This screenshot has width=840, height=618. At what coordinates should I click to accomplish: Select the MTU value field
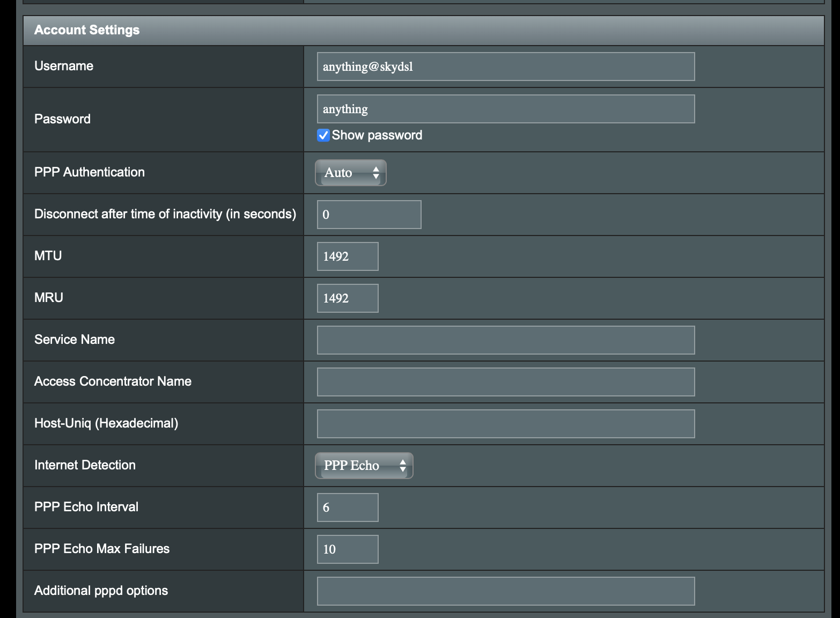click(x=347, y=256)
